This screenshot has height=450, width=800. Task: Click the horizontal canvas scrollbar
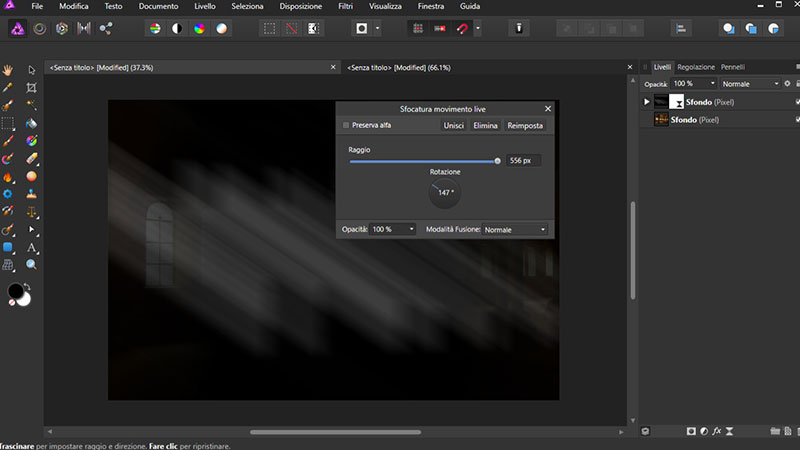(x=335, y=432)
